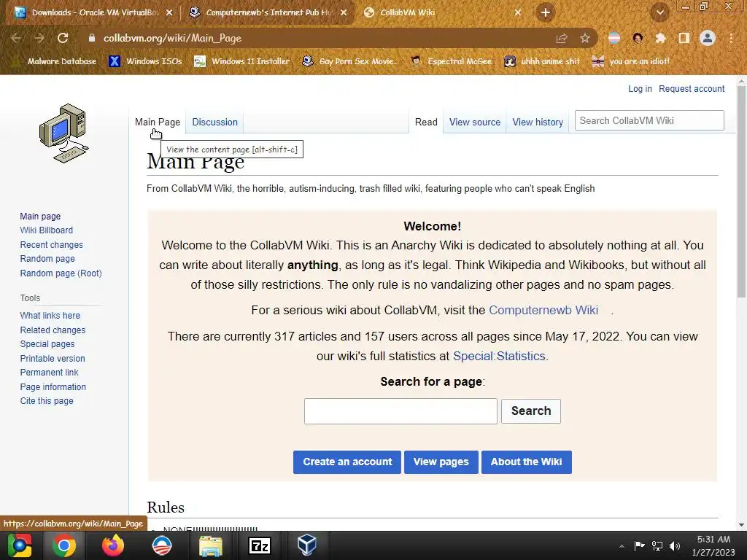Go to Main page in sidebar
The width and height of the screenshot is (747, 560).
[x=40, y=216]
